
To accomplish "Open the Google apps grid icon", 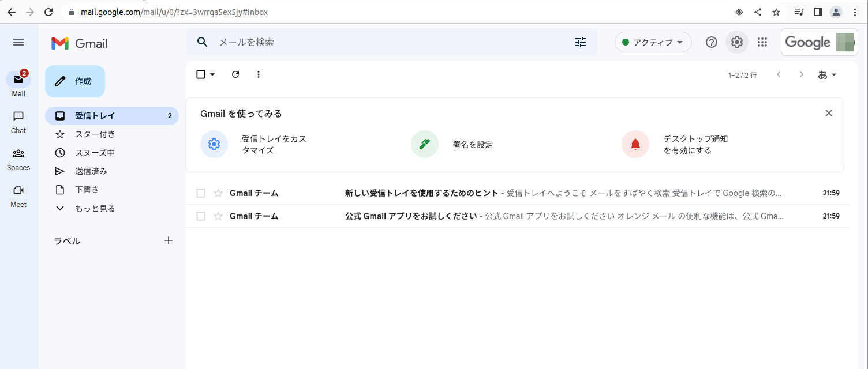I will point(762,42).
